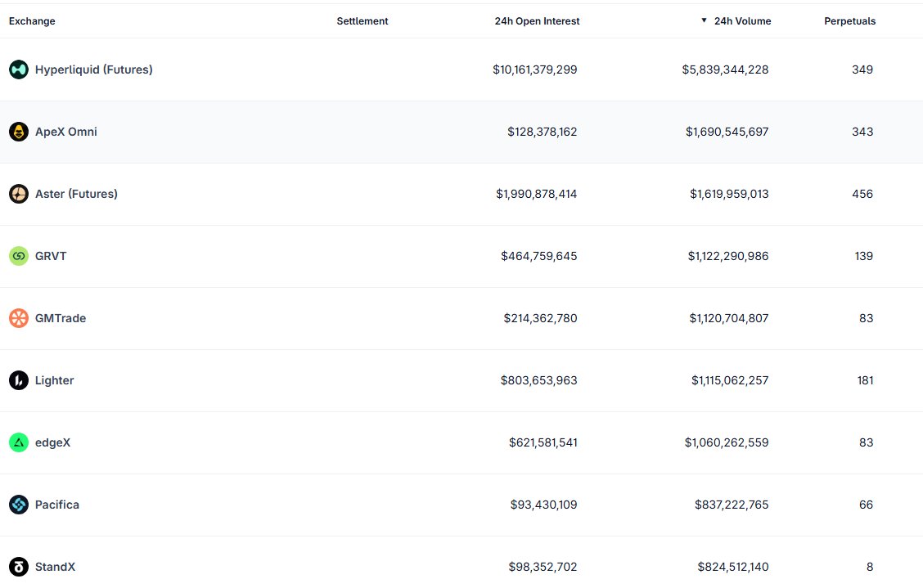Select Lighter perpetuals count 181
The height and width of the screenshot is (588, 923).
[866, 380]
